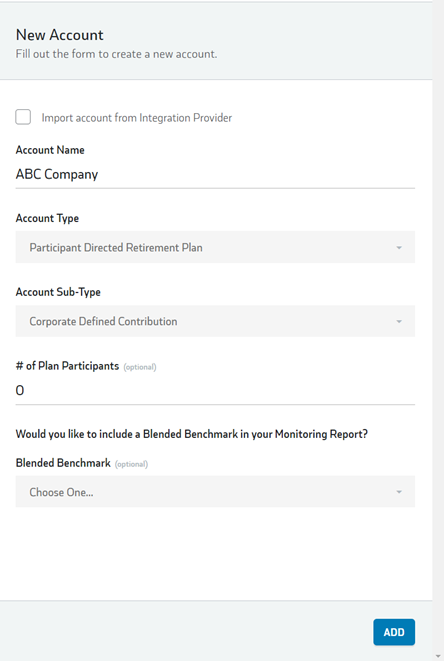Click the blue ADD button
444x661 pixels.
[394, 632]
